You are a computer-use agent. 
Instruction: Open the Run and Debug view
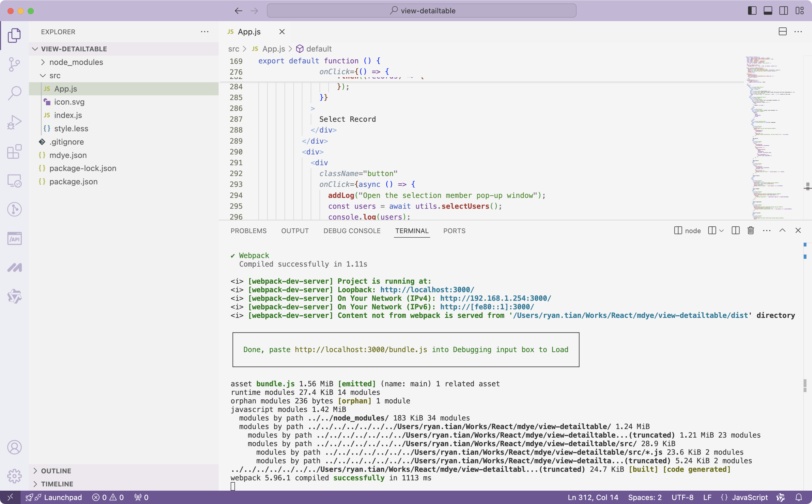(x=14, y=122)
